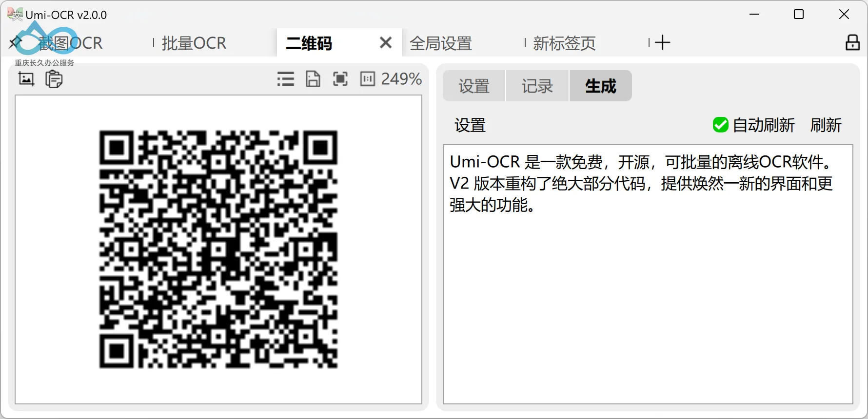Switch to the 记录 panel tab
This screenshot has width=868, height=419.
click(537, 86)
